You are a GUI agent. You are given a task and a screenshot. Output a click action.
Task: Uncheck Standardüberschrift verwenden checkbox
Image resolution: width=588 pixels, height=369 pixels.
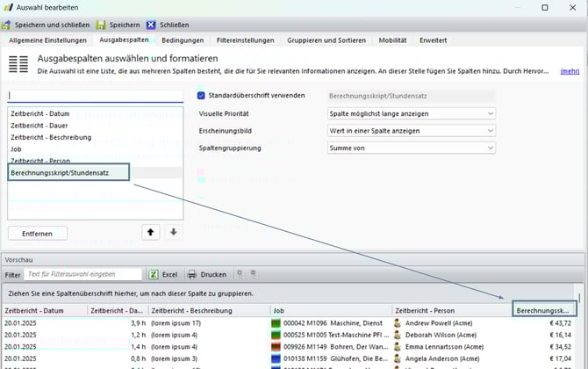point(201,95)
